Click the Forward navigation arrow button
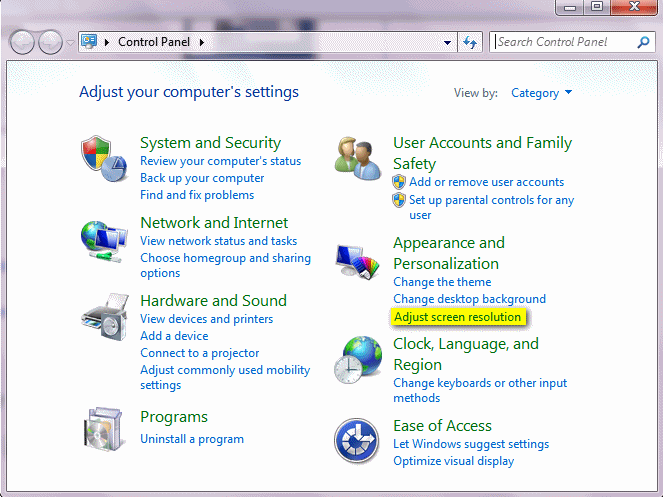The width and height of the screenshot is (663, 497). click(x=51, y=42)
